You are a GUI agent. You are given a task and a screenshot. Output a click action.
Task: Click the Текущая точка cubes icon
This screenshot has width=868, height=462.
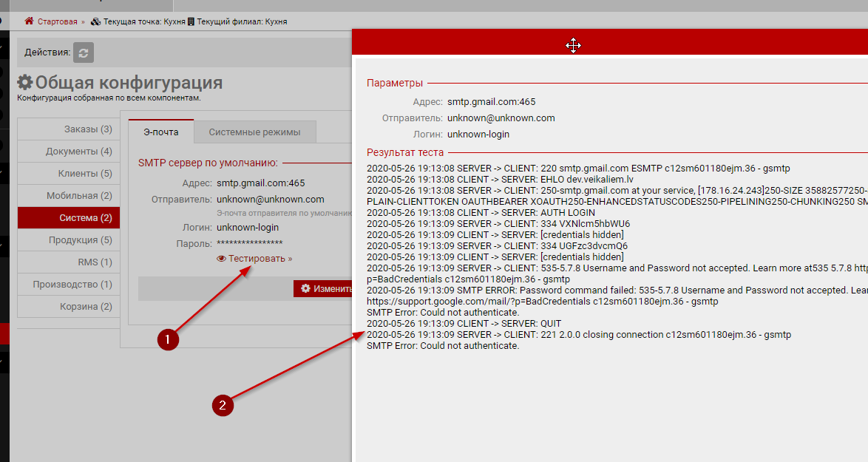coord(95,21)
